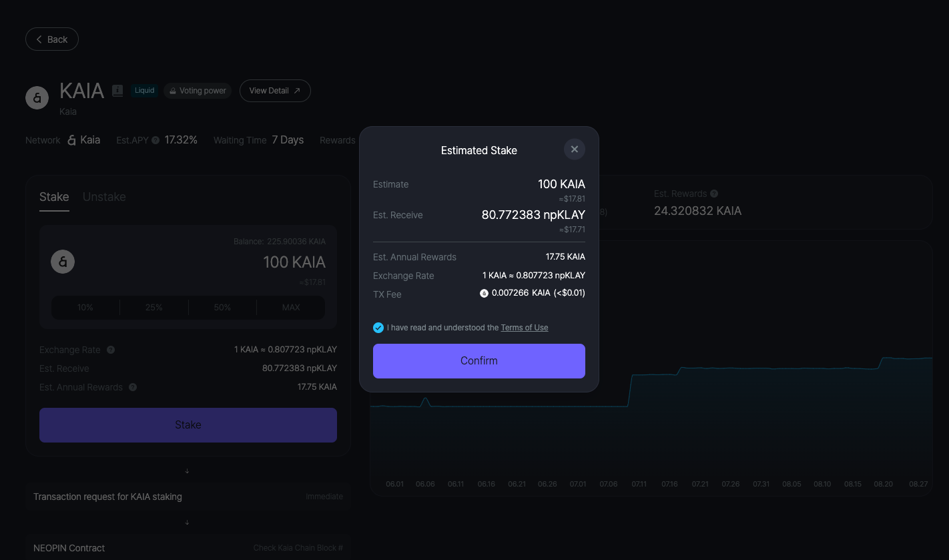Select the Liquid badge

(x=144, y=91)
